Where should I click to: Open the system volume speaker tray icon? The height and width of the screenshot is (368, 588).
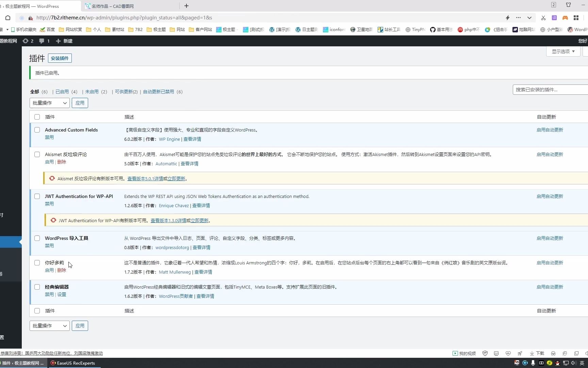point(574,363)
